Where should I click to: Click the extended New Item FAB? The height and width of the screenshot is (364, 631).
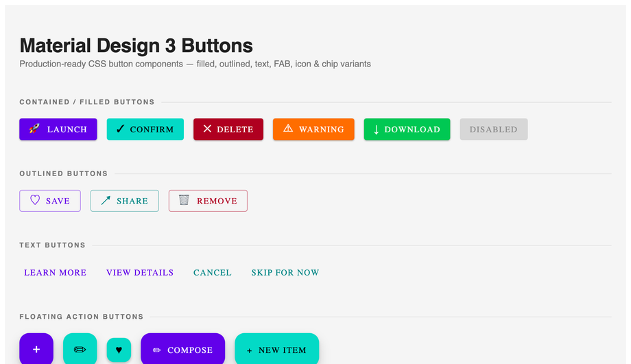click(277, 349)
